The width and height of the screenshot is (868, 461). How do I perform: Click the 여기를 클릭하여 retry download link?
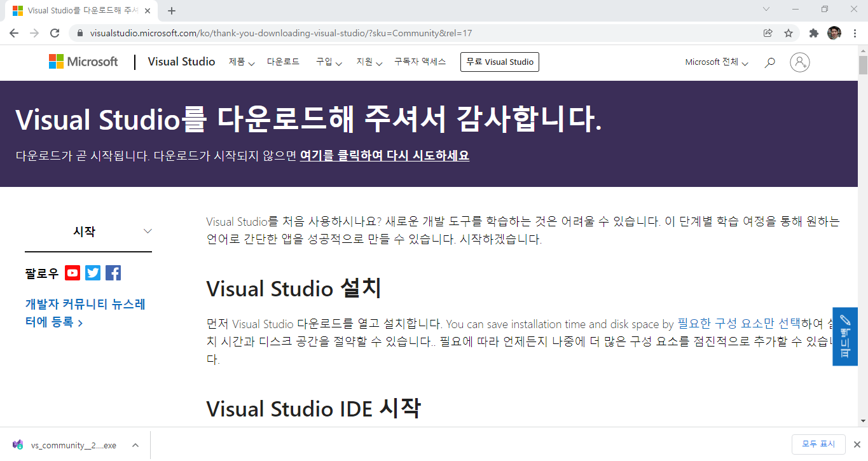(x=385, y=155)
